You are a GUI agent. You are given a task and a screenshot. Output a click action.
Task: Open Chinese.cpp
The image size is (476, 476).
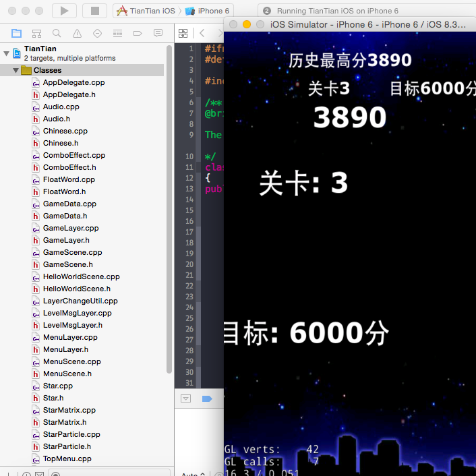65,131
